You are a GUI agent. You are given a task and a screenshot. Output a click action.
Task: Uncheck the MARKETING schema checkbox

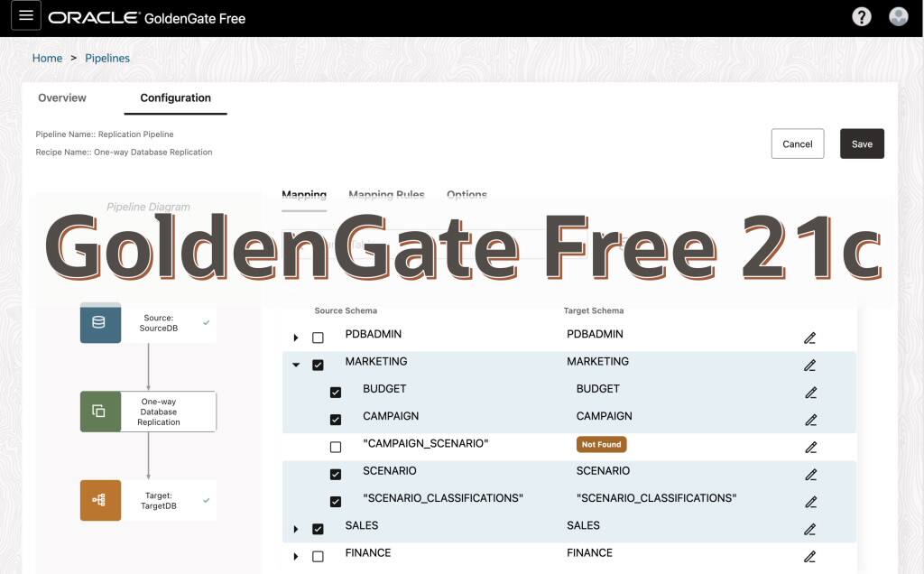tap(318, 361)
